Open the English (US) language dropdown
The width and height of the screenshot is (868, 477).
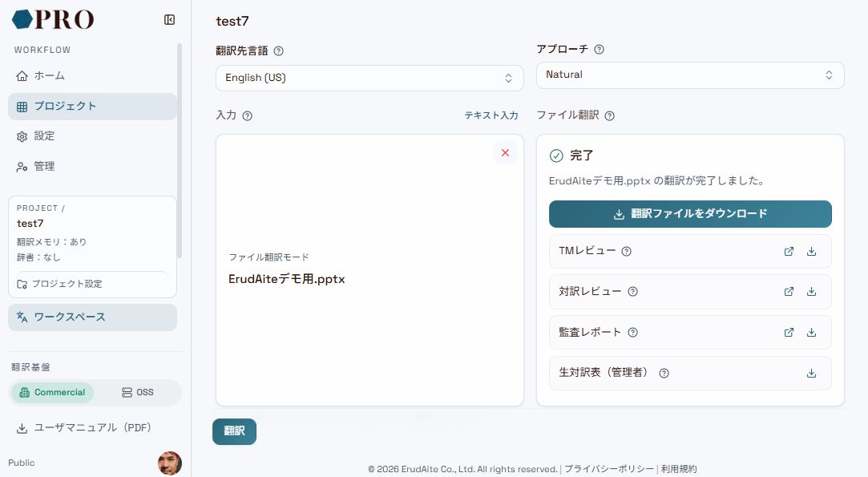click(x=369, y=78)
